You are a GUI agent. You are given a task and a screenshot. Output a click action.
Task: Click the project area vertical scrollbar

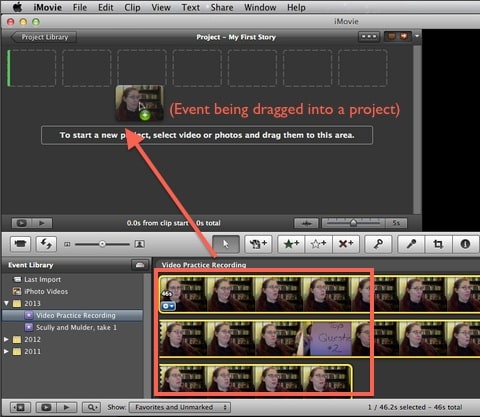tap(417, 130)
